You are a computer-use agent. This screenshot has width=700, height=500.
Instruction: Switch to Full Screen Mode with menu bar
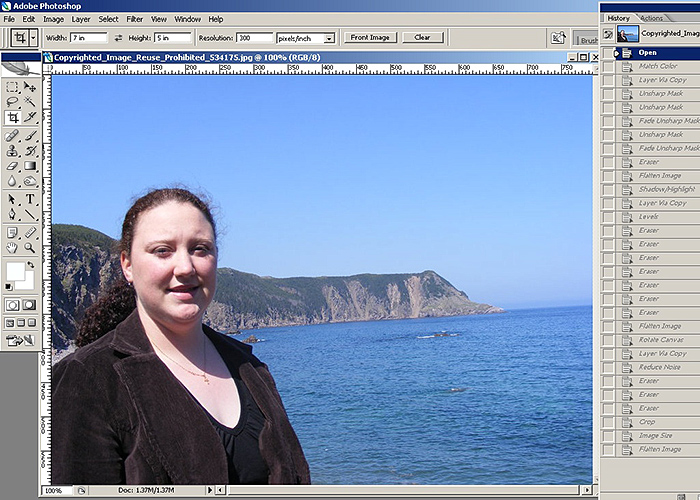[21, 323]
